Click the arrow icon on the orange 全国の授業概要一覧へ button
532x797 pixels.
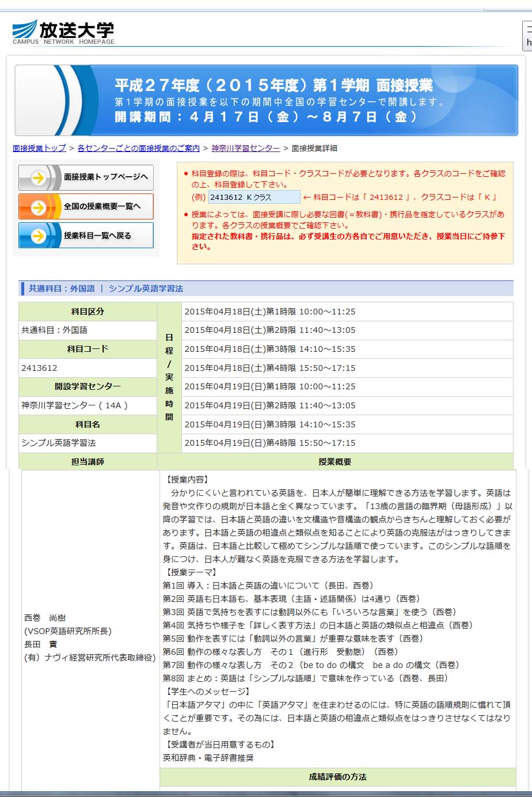point(39,207)
